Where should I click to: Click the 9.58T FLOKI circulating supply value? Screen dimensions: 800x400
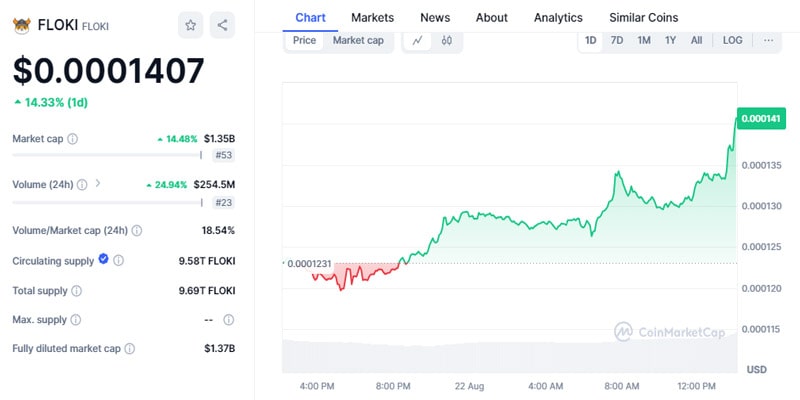coord(207,261)
